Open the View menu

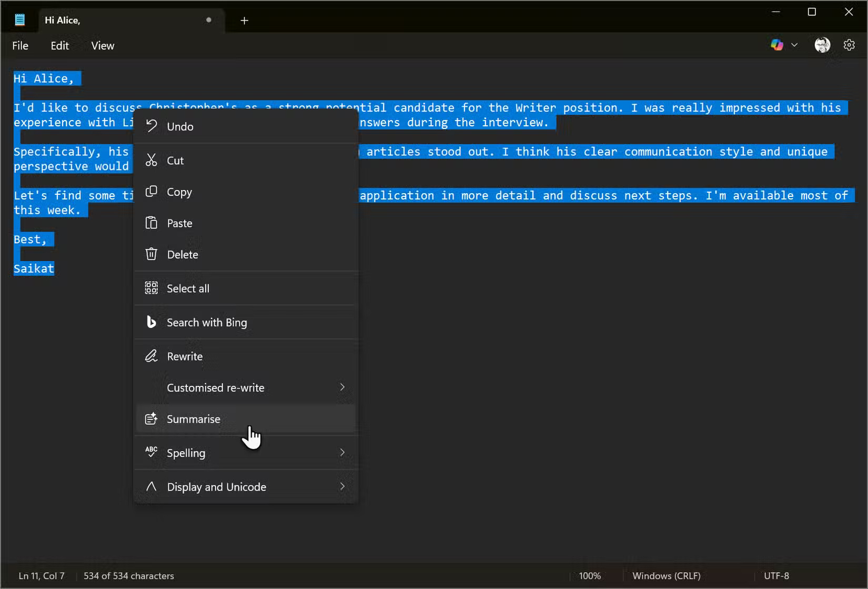(102, 45)
